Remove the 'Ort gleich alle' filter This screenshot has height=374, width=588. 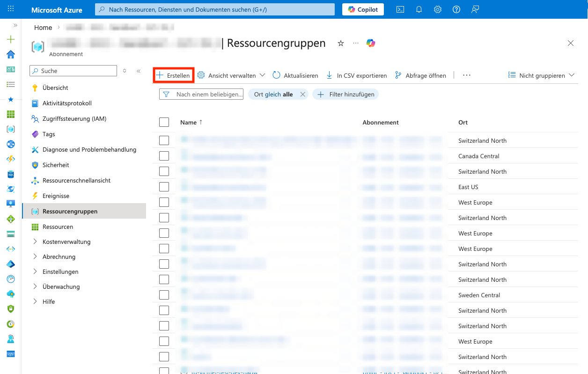pos(303,95)
